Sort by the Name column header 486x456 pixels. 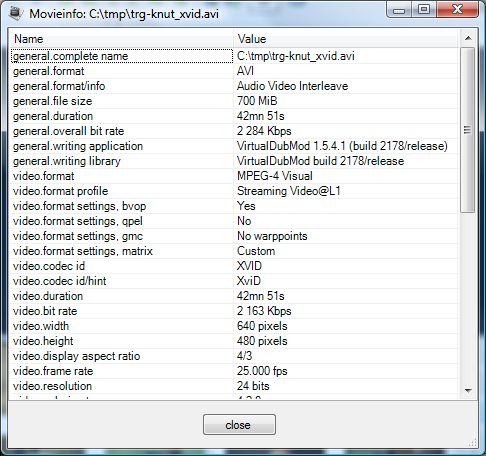point(122,39)
